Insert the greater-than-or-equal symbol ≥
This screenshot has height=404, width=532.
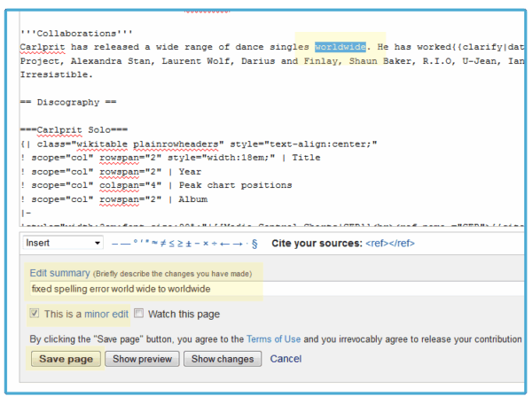click(180, 244)
